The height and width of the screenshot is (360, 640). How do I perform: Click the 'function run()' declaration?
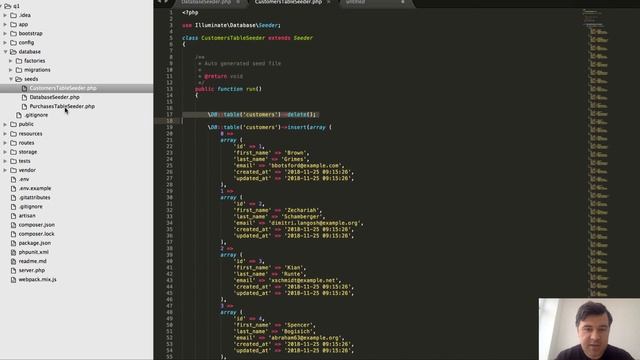[x=240, y=89]
